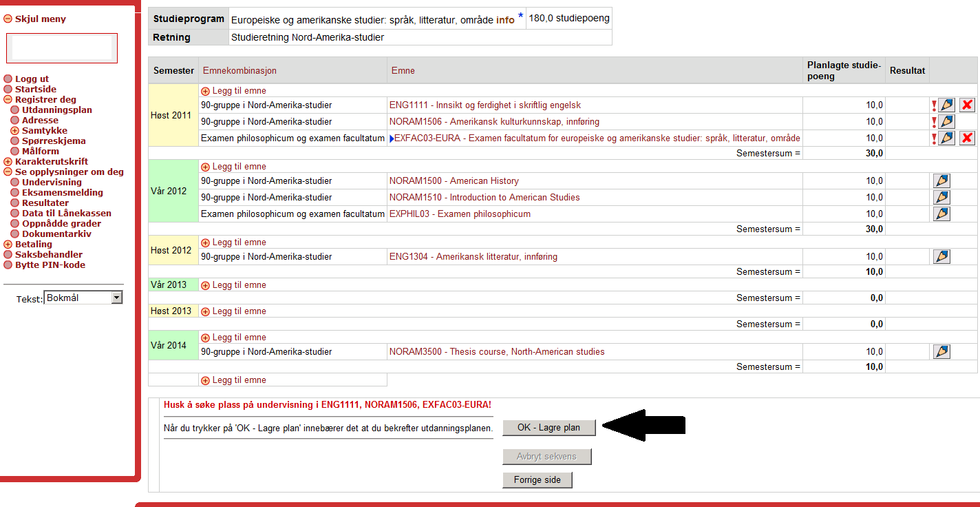980x507 pixels.
Task: Edit the NORAM1506 row pencil icon
Action: [x=947, y=122]
